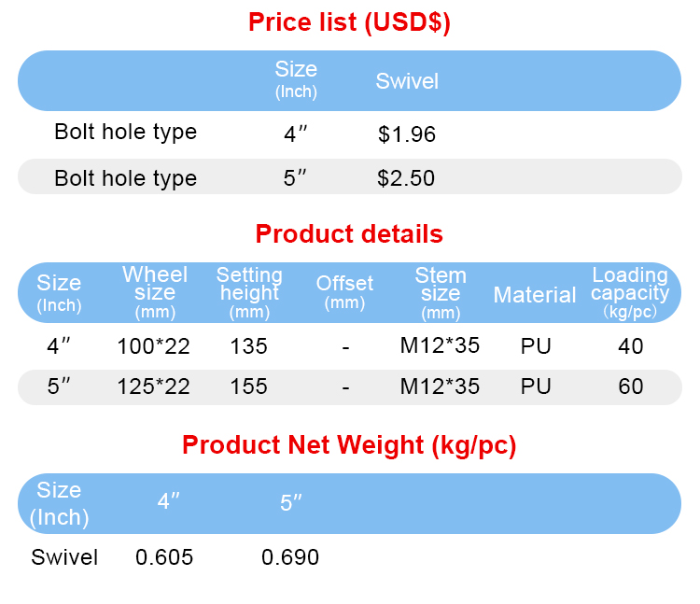700x604 pixels.
Task: Select the $1.96 swivel price
Action: pos(407,134)
